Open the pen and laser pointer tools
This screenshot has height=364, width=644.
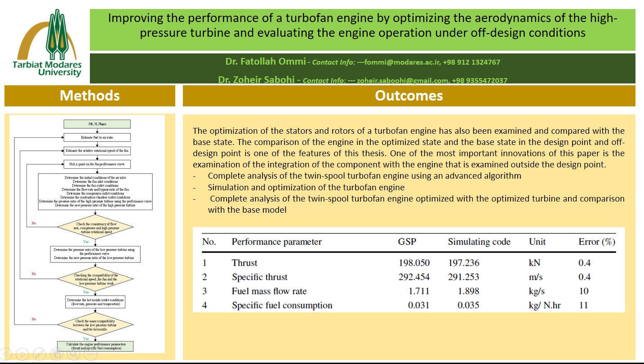40,354
